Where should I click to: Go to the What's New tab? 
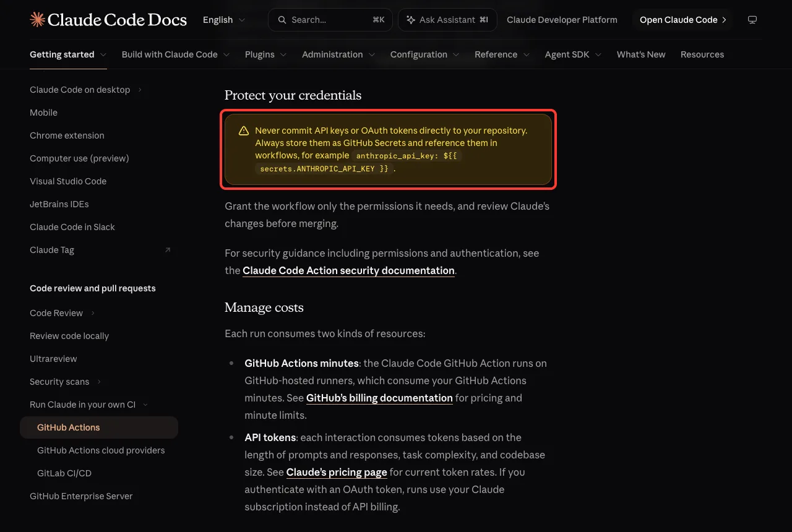pyautogui.click(x=641, y=54)
